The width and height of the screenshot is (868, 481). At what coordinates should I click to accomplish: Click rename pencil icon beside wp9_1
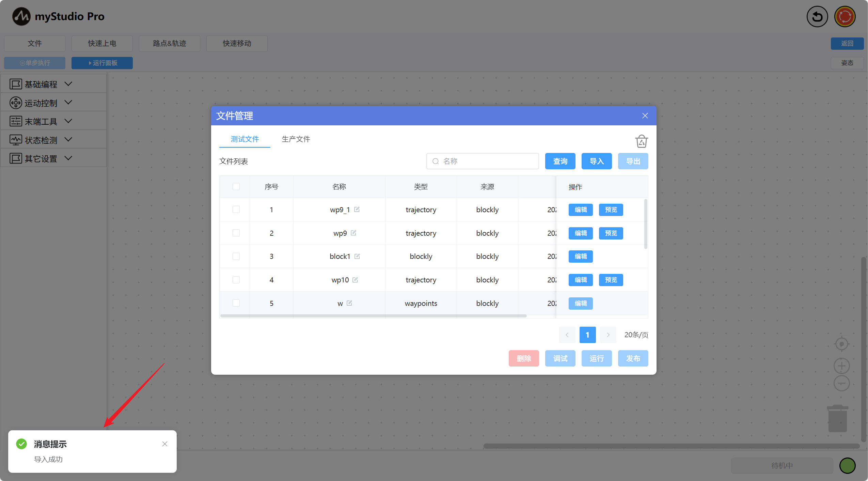pyautogui.click(x=357, y=210)
